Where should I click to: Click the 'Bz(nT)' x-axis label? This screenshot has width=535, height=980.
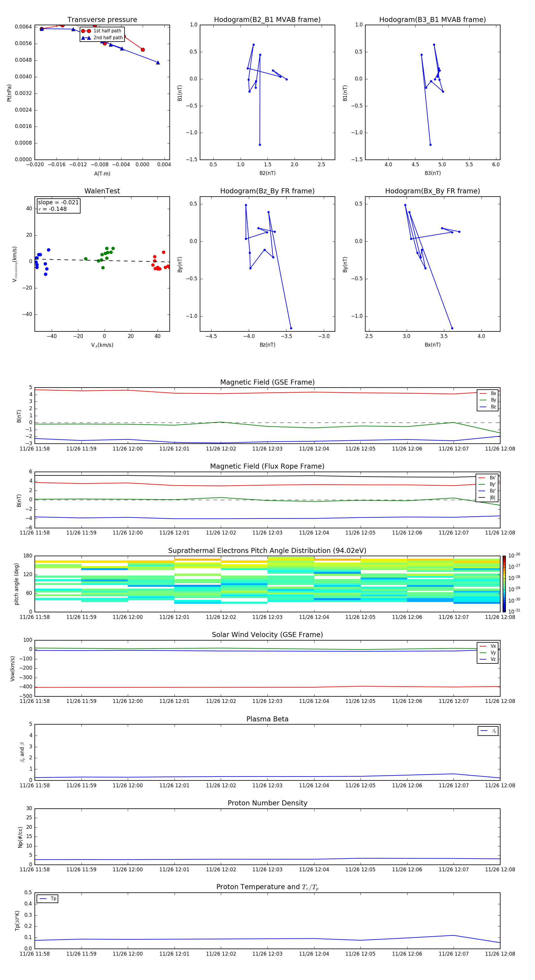[x=267, y=345]
